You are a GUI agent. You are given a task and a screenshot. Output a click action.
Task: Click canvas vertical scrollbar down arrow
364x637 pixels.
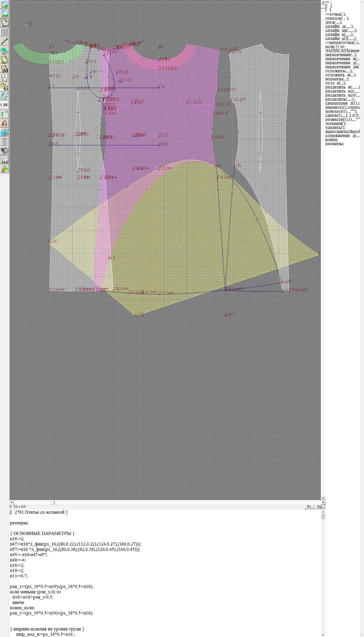point(323,498)
